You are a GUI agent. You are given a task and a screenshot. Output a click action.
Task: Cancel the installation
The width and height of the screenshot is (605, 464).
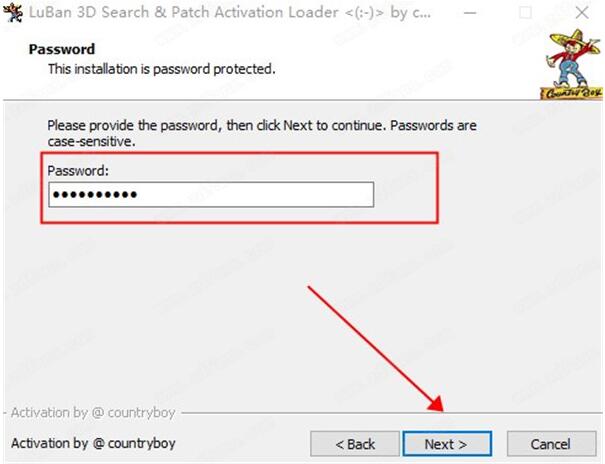(551, 444)
